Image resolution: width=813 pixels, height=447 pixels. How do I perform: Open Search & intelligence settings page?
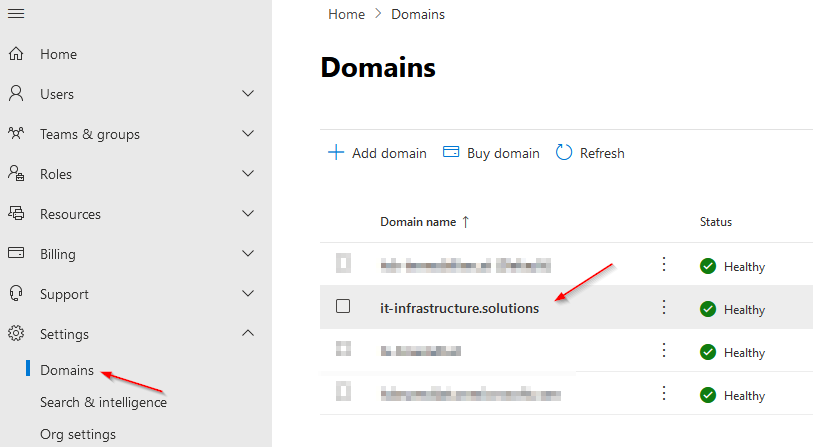(x=104, y=402)
